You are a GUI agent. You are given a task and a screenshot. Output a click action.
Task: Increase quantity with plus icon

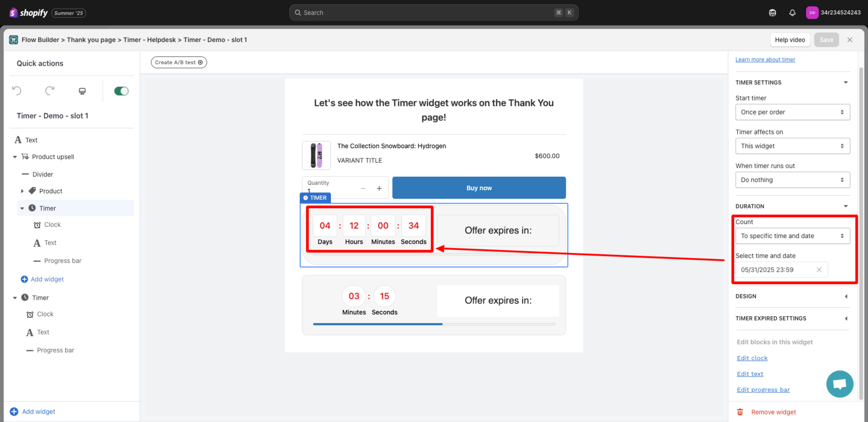click(x=379, y=188)
